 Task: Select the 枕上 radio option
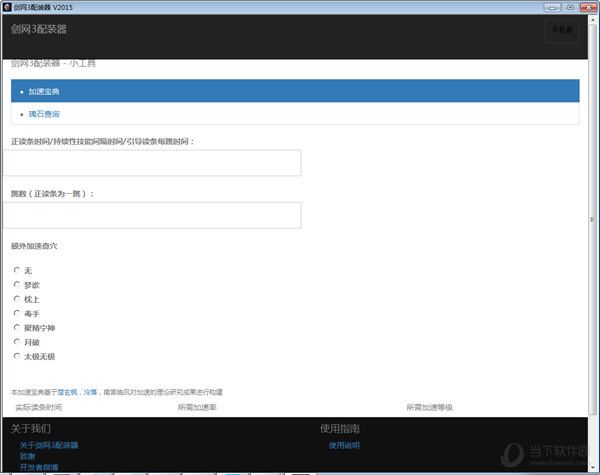click(16, 299)
